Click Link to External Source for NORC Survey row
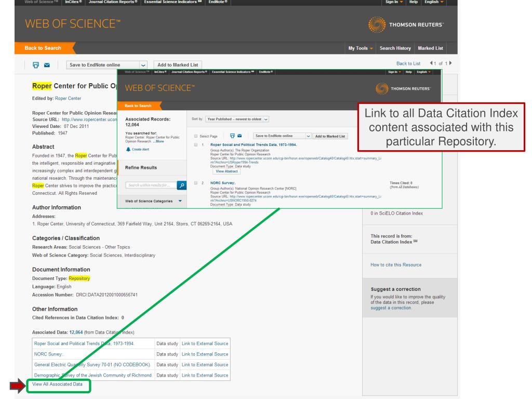Screen dimensions: 532x399 205,354
